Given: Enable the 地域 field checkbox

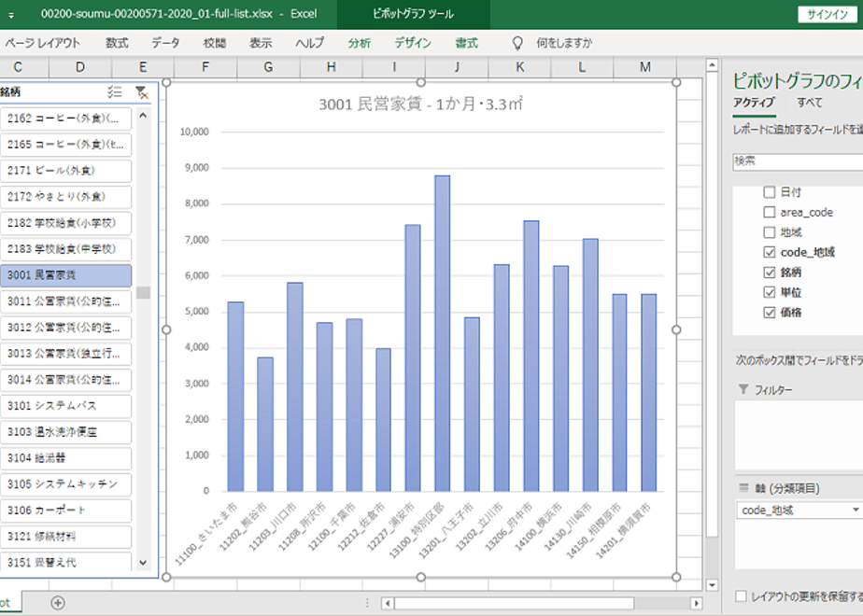Looking at the screenshot, I should pos(770,232).
